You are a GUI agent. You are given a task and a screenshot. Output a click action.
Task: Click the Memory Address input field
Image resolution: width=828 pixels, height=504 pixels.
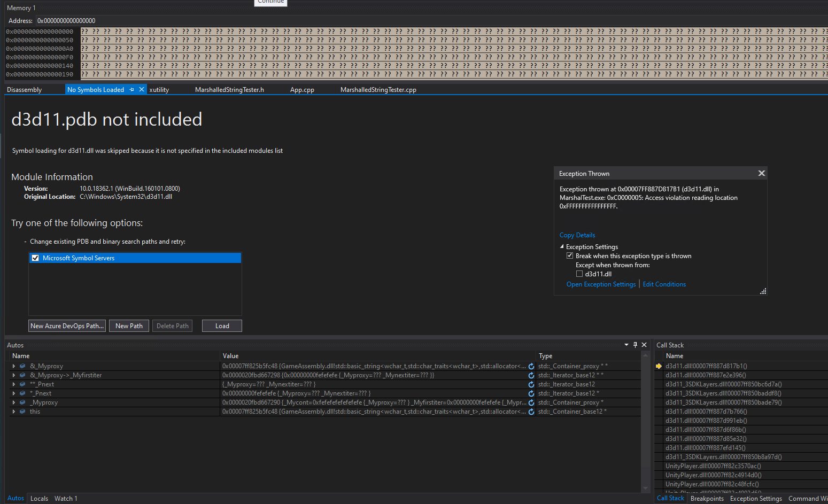tap(432, 21)
